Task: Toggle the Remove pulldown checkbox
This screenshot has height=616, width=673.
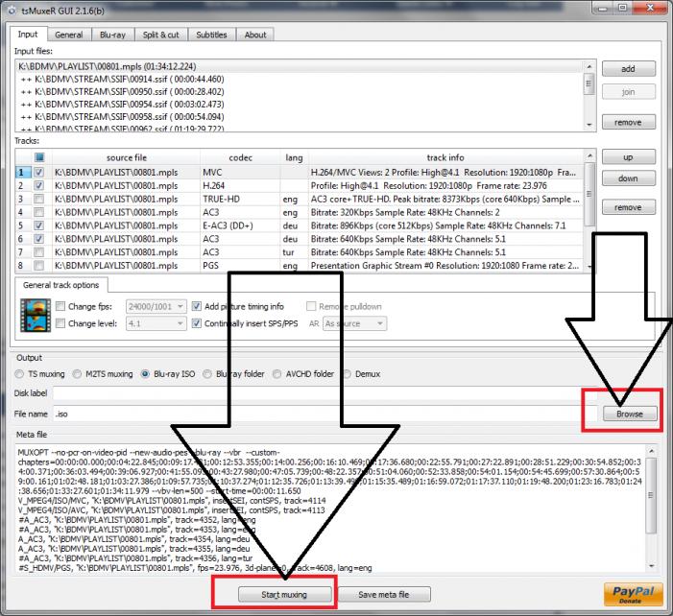Action: tap(311, 306)
